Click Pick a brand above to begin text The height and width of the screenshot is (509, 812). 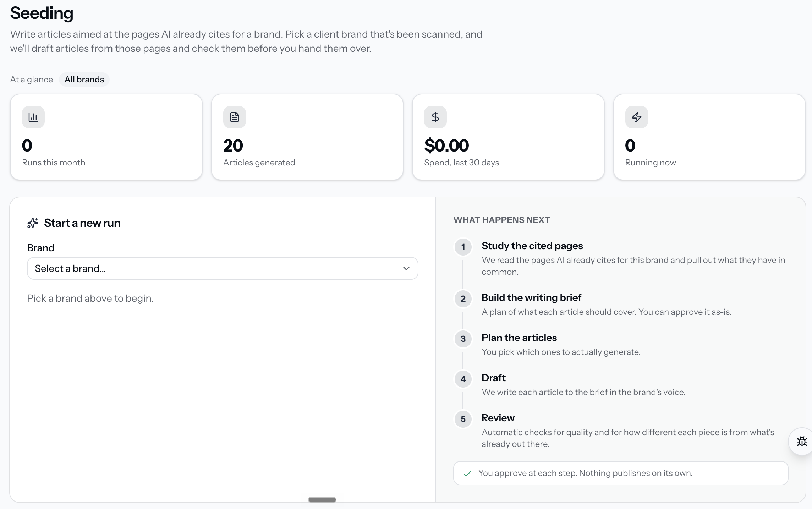90,298
